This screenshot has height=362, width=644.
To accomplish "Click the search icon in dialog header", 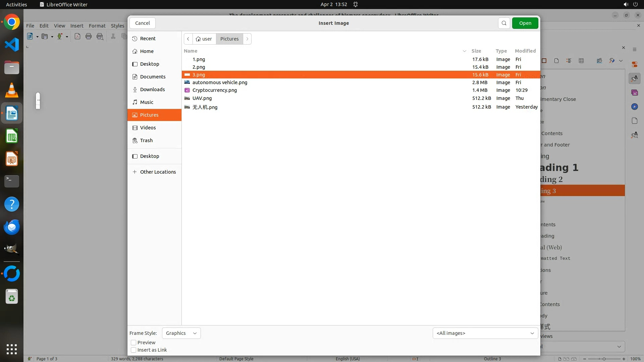I will pyautogui.click(x=504, y=23).
